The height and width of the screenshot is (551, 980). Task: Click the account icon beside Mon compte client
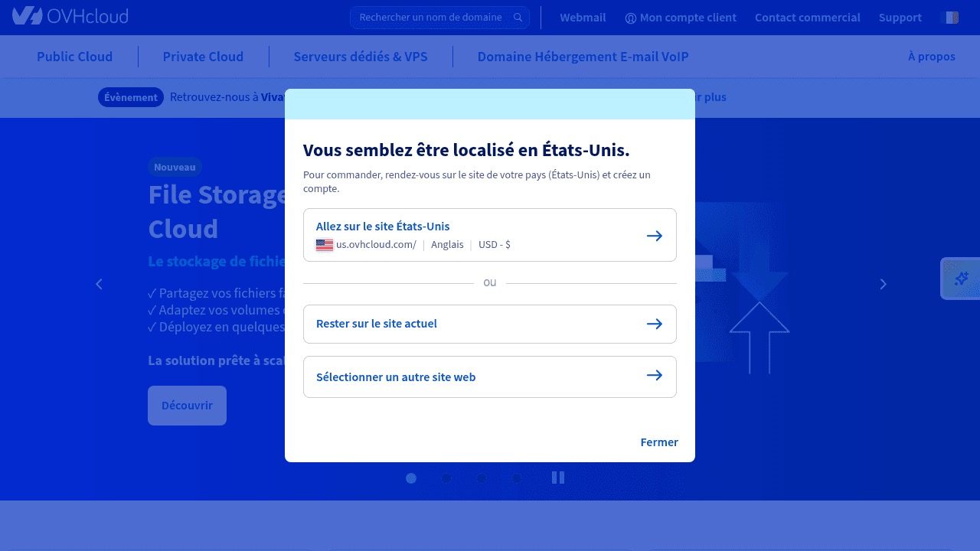tap(631, 18)
